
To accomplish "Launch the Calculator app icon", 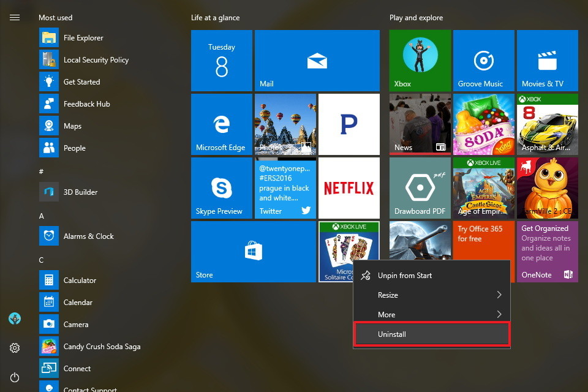I will pos(49,281).
